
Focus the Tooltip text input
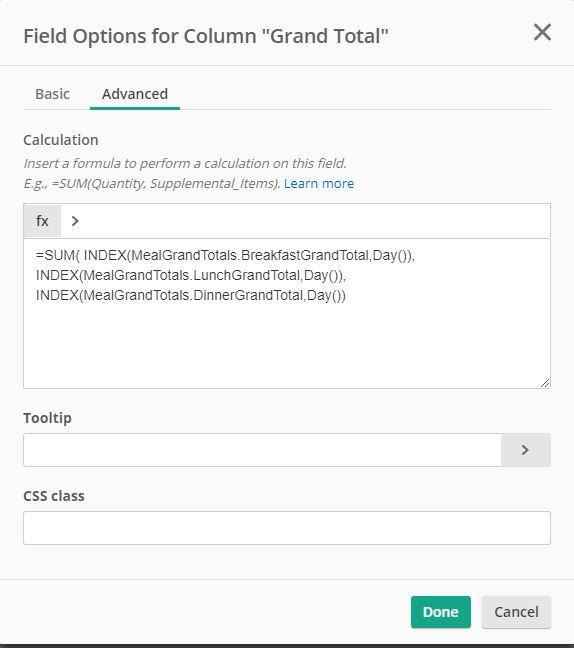pos(262,450)
